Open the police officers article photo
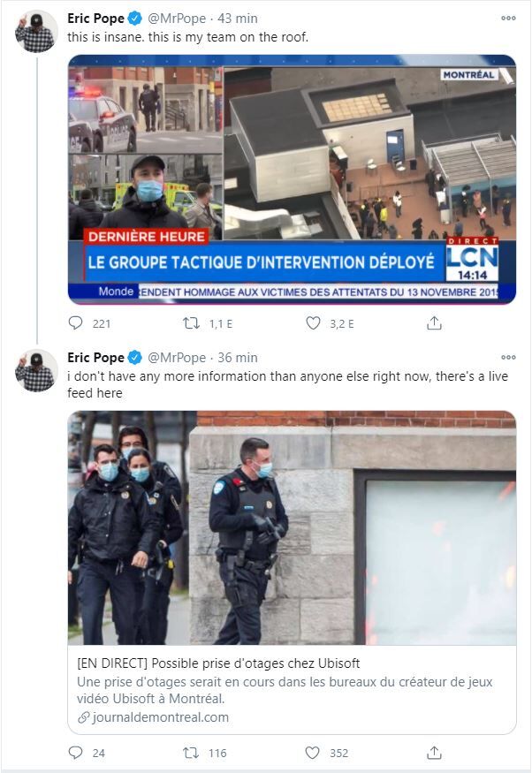Image resolution: width=532 pixels, height=773 pixels. coord(292,528)
